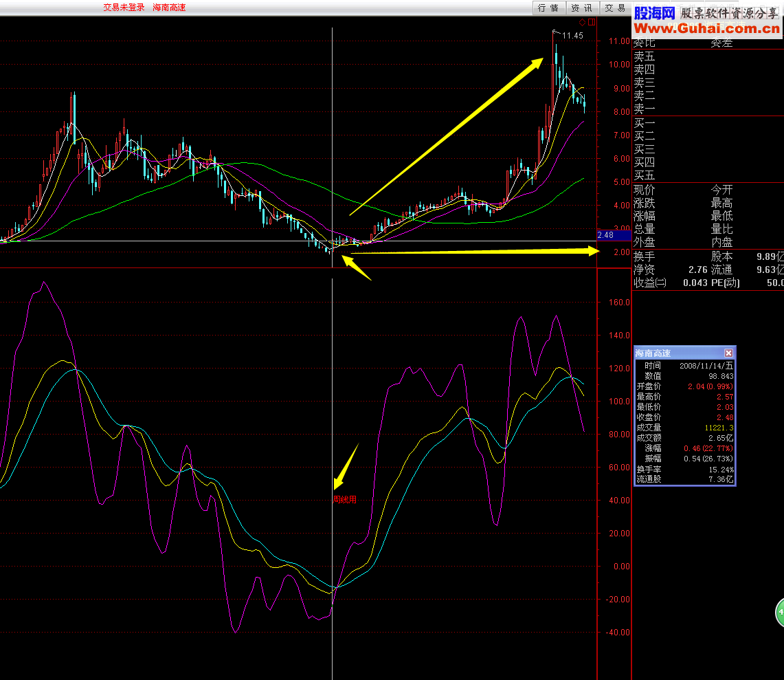784x680 pixels.
Task: Click the 涨幅 value 0.46(22.77%) in the popup
Action: click(708, 448)
